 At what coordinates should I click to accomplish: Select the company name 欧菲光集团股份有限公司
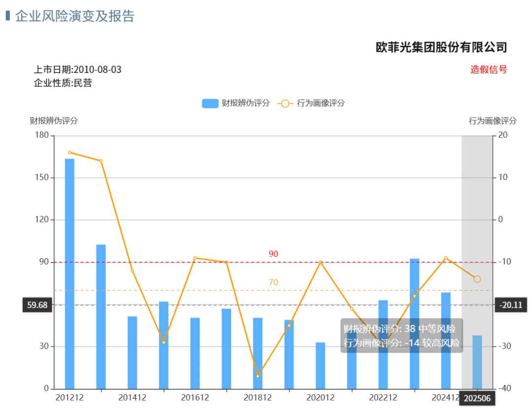tap(441, 47)
